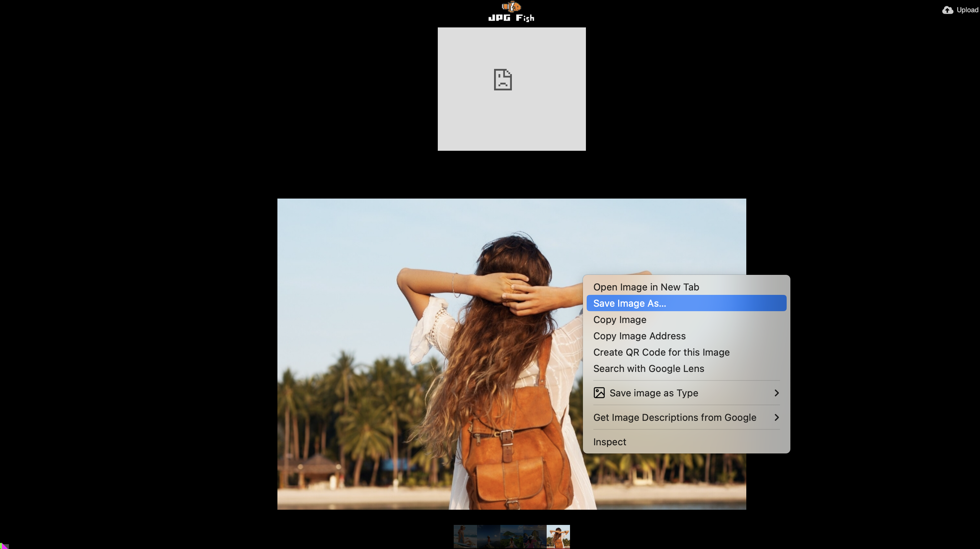Choose Create QR Code for this Image

tap(661, 352)
